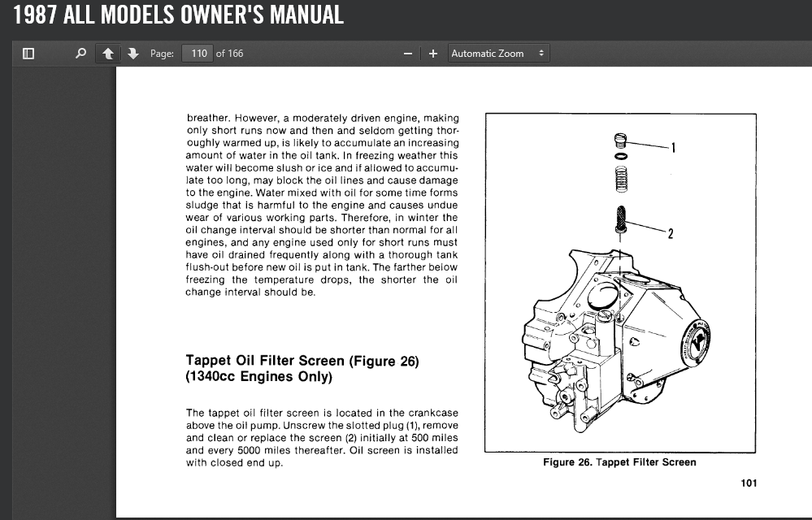Image resolution: width=812 pixels, height=520 pixels.
Task: Go to previous page with up arrow
Action: (x=106, y=54)
